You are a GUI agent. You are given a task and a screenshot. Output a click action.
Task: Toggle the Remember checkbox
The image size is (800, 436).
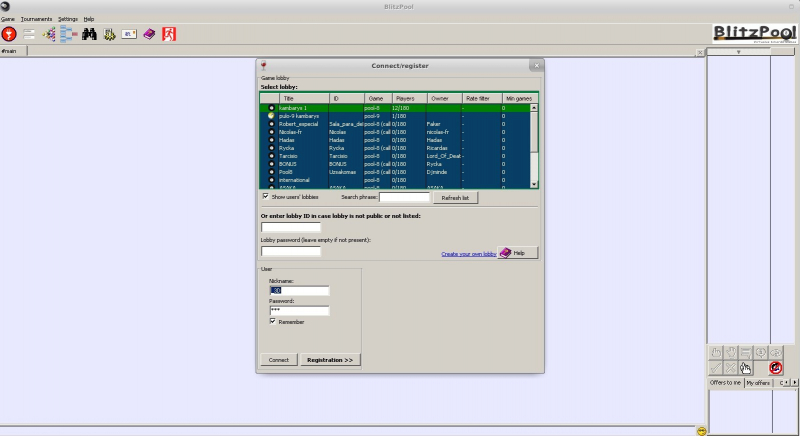point(273,321)
